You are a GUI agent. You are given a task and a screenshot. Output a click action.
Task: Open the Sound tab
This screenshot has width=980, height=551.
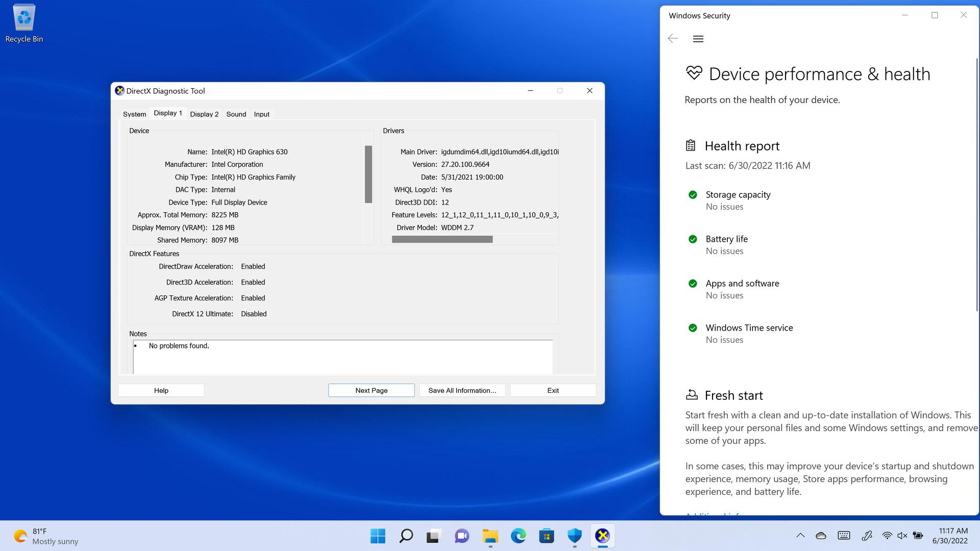pyautogui.click(x=236, y=114)
